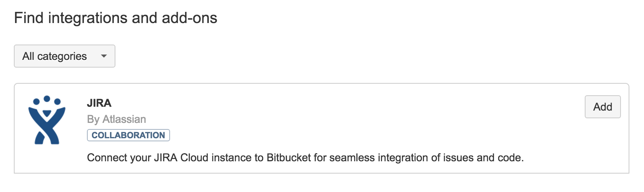
Task: Click the JIRA add-on description text
Action: coord(305,157)
